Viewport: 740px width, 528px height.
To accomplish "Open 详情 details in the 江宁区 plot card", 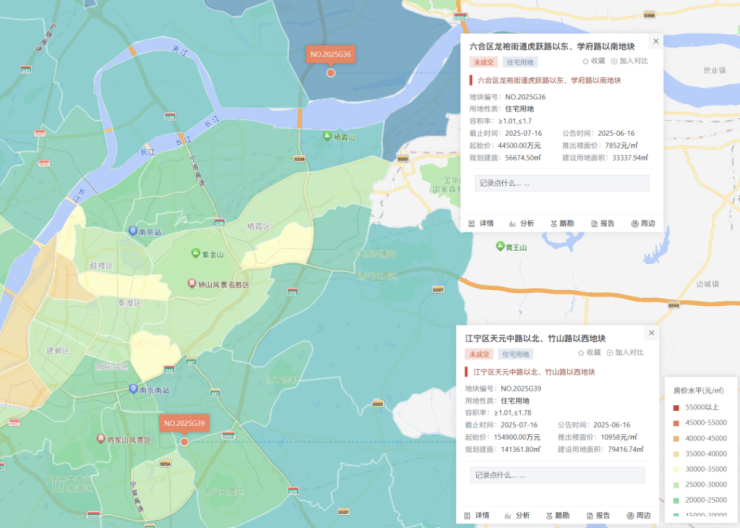I will point(476,515).
